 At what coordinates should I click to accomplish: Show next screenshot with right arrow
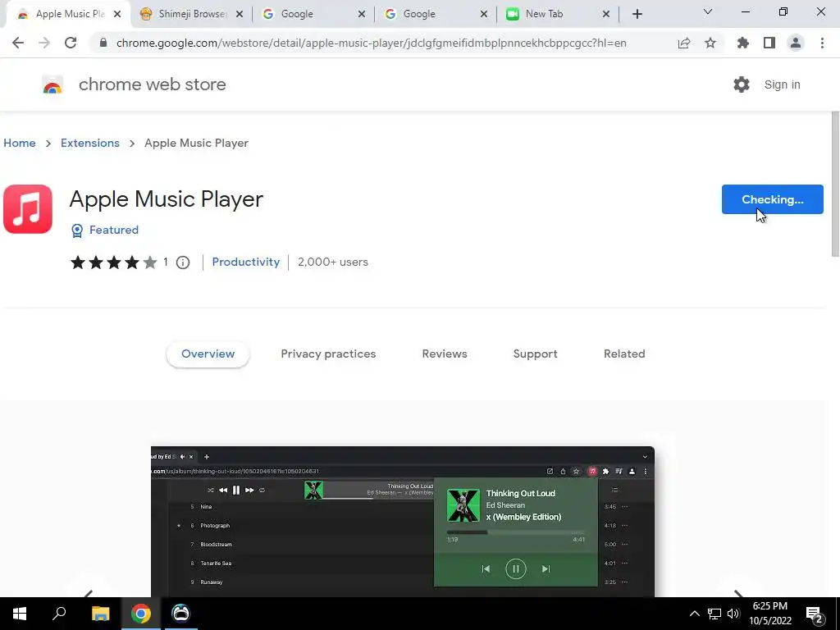tap(738, 593)
